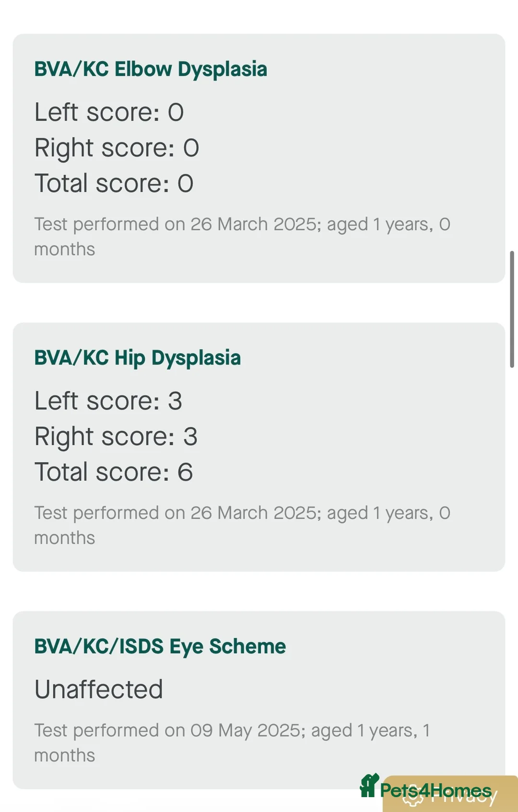Click the elbow 'Right score: 0' line
The height and width of the screenshot is (812, 518).
tap(117, 148)
